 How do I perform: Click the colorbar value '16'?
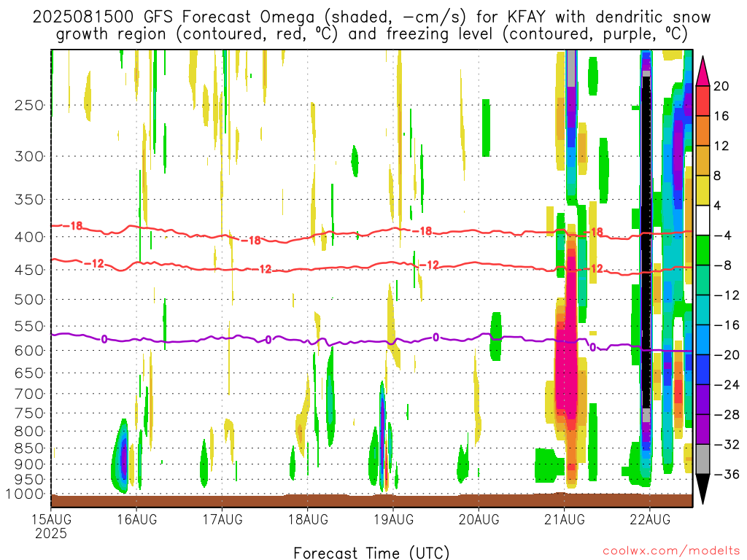pos(721,116)
